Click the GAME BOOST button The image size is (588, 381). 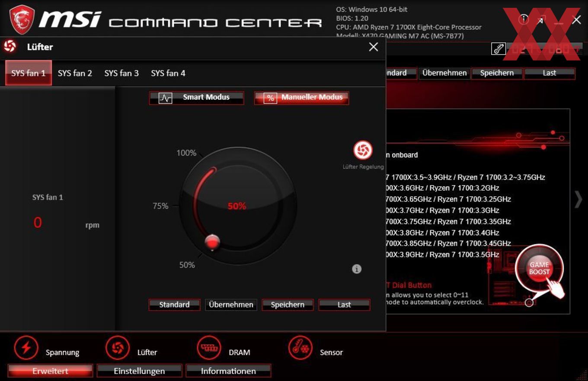click(x=539, y=268)
